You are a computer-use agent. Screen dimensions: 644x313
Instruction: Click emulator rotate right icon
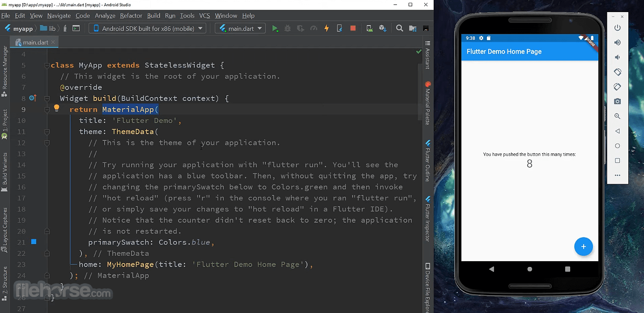point(618,87)
